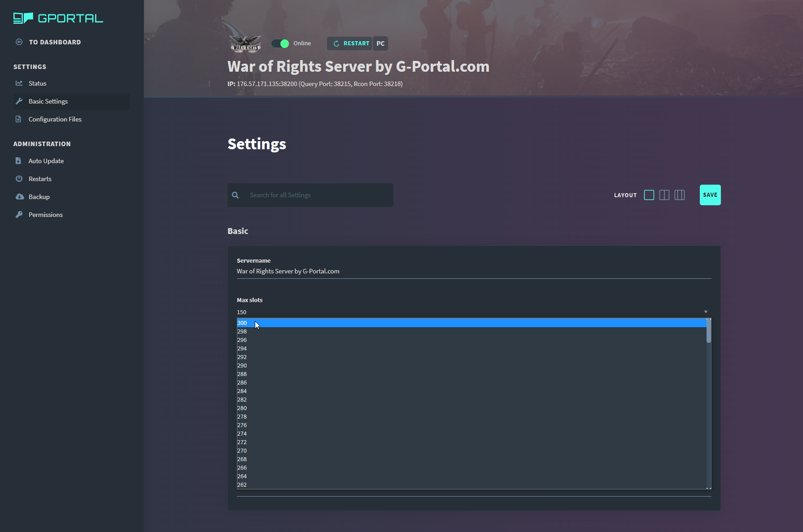Viewport: 803px width, 532px height.
Task: Click the Status chart icon
Action: point(19,83)
